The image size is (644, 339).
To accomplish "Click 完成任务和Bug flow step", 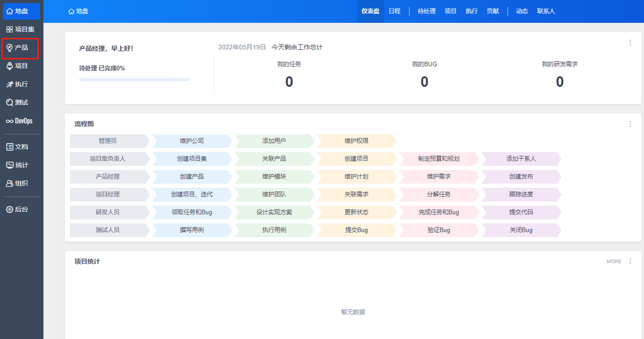I will [x=438, y=212].
